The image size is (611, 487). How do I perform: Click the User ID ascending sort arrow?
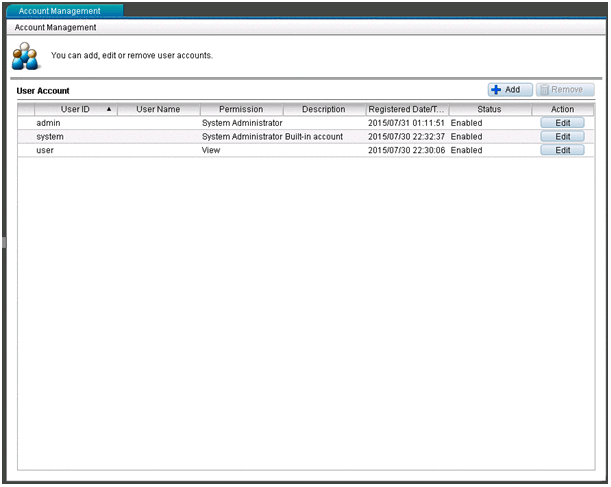tap(109, 109)
